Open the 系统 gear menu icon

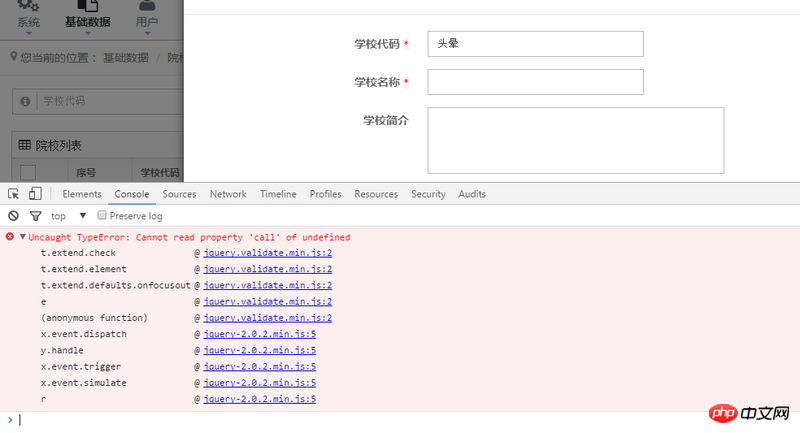(28, 6)
